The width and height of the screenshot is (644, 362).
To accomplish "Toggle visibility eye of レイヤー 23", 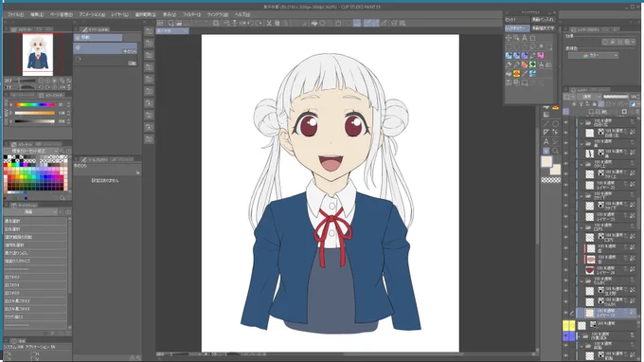I will pyautogui.click(x=566, y=217).
